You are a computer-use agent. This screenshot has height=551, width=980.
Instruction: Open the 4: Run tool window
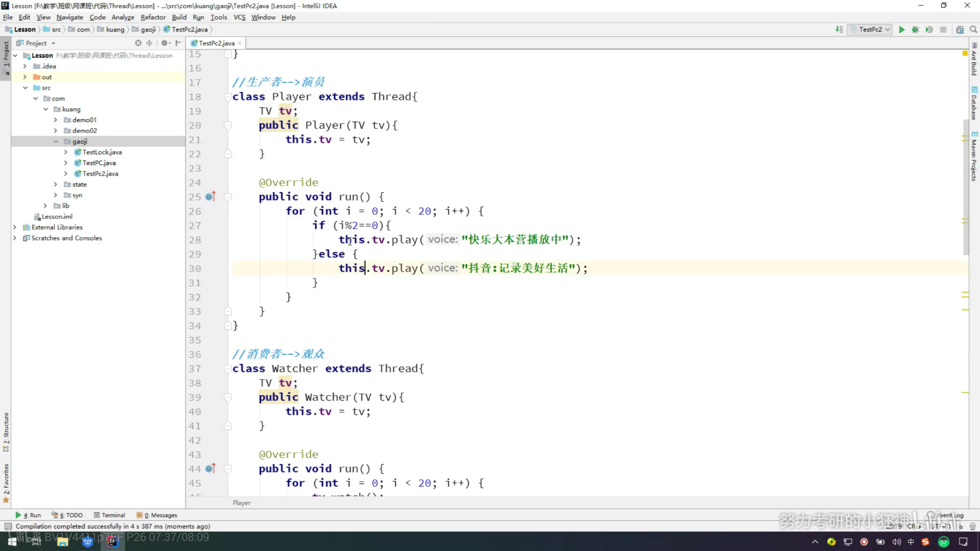pyautogui.click(x=28, y=515)
